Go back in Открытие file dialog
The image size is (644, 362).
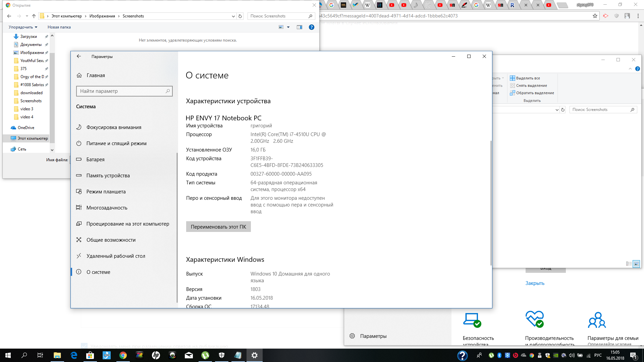(9, 16)
